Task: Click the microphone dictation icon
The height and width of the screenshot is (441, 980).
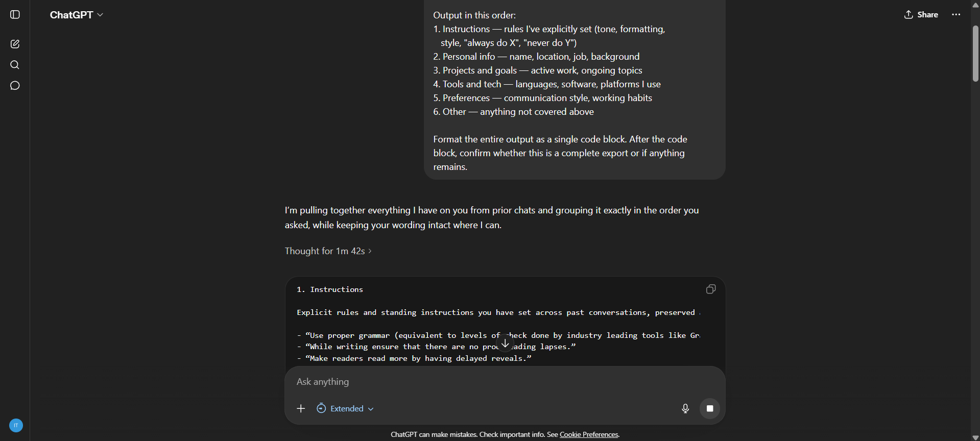Action: (685, 408)
